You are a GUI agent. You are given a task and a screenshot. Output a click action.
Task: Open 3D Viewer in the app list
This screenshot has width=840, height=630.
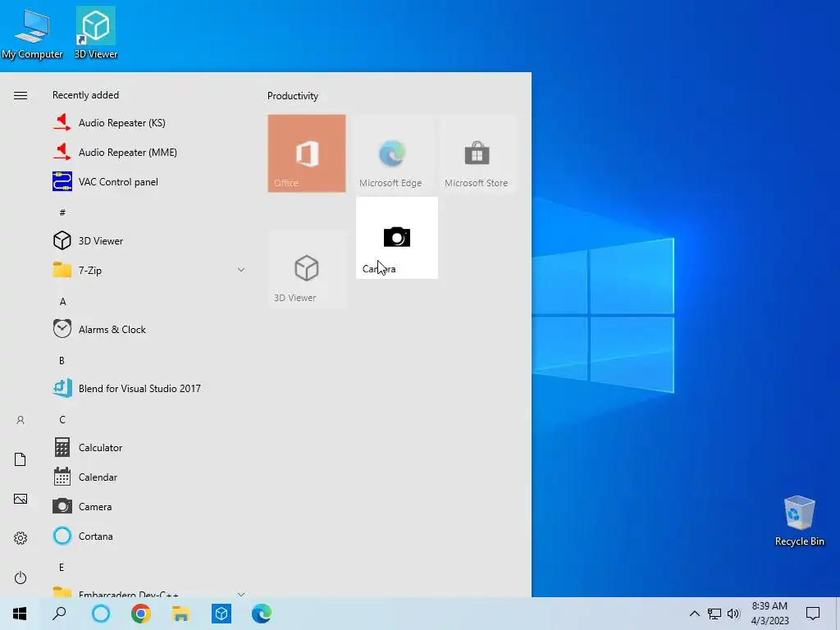click(x=149, y=240)
